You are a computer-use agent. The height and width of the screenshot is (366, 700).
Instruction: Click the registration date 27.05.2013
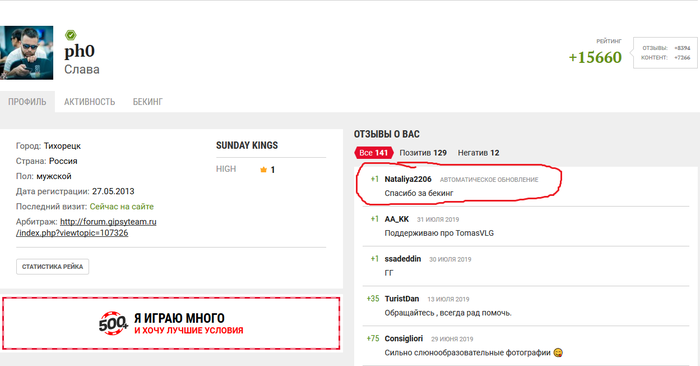113,191
